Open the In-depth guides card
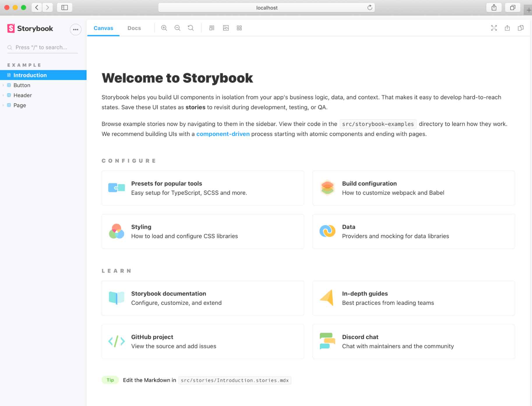The image size is (532, 406). point(413,298)
